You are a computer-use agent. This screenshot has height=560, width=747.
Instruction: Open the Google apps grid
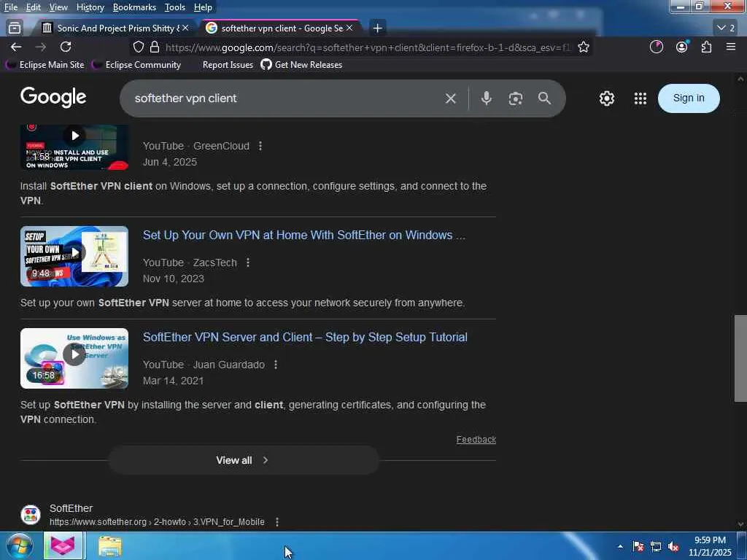click(x=640, y=98)
